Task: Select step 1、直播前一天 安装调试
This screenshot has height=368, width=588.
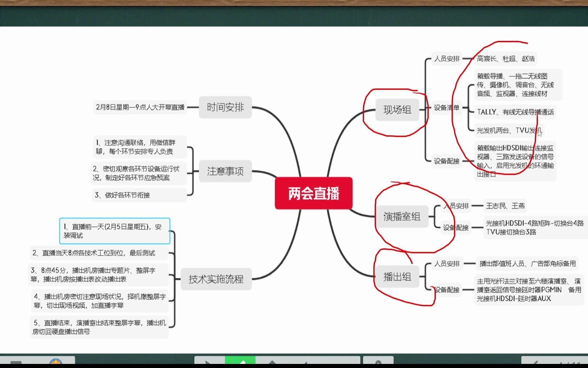Action: tap(115, 231)
